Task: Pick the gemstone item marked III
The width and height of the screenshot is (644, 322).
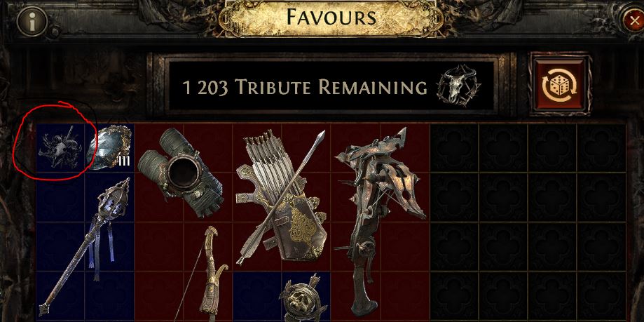Action: (x=109, y=147)
